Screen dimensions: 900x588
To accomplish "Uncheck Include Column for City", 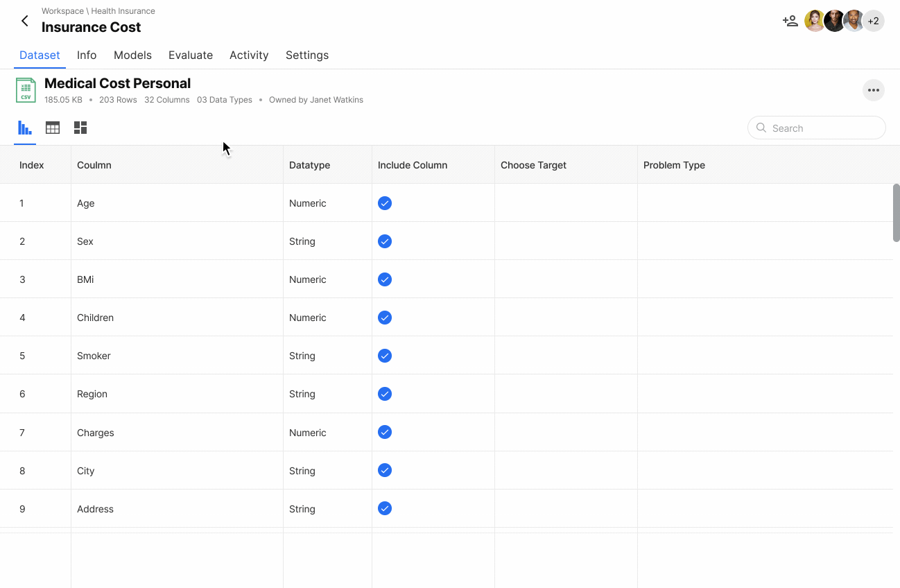I will (x=385, y=470).
